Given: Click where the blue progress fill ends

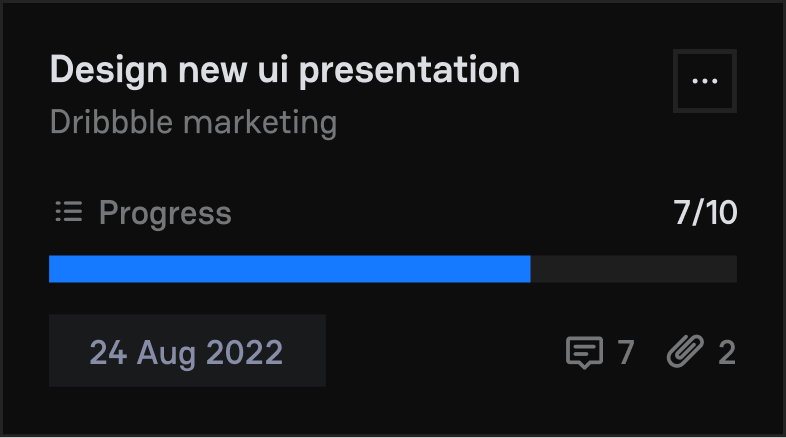Looking at the screenshot, I should pyautogui.click(x=529, y=269).
